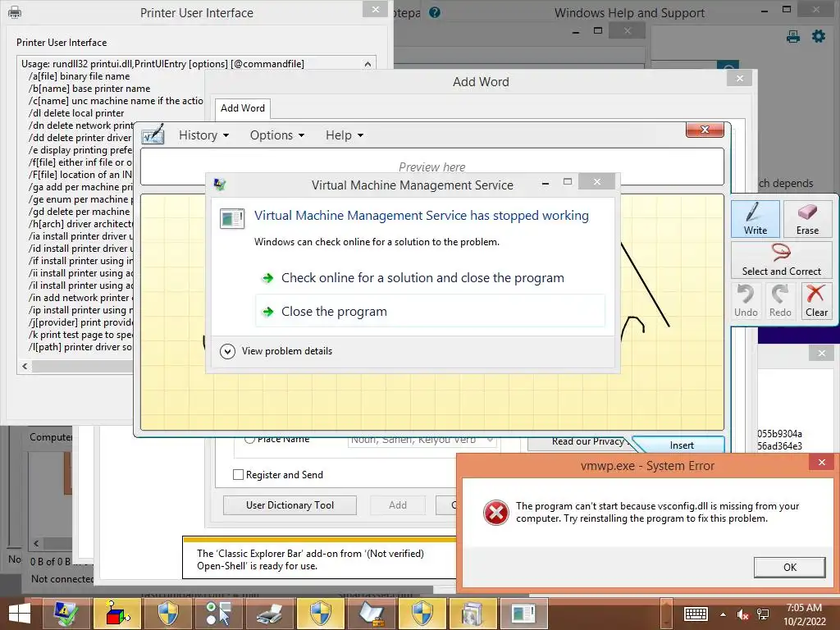Toggle the Register and Send checkbox

[x=239, y=475]
